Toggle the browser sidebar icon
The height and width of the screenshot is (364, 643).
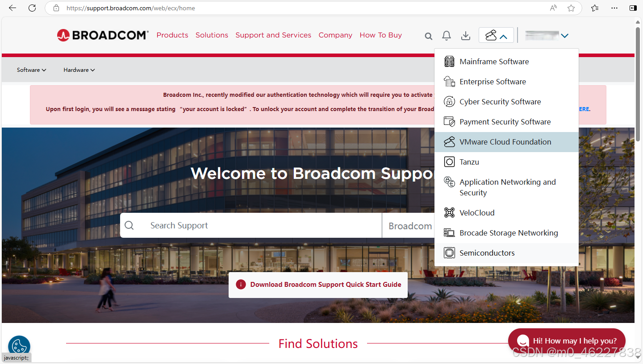coord(633,8)
